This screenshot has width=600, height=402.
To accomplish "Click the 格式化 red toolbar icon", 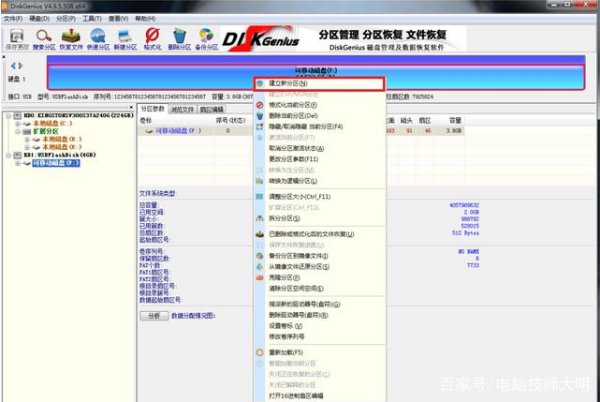I will pos(152,39).
